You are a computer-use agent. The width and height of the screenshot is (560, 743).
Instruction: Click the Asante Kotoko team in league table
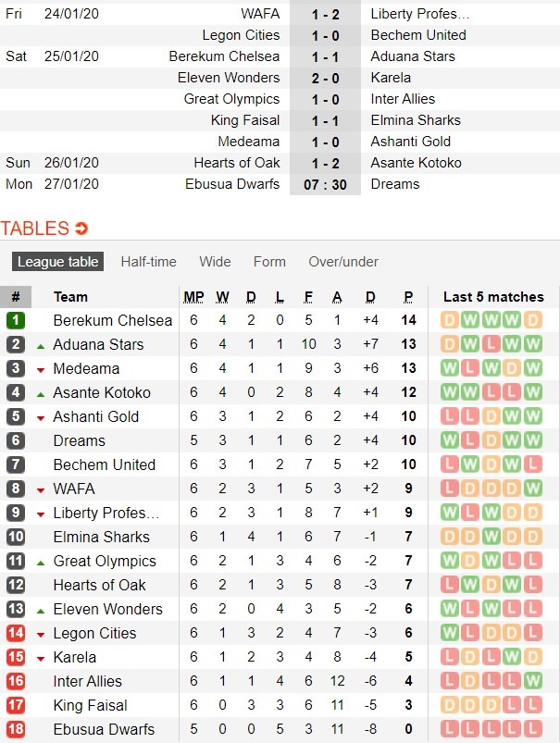pyautogui.click(x=102, y=392)
